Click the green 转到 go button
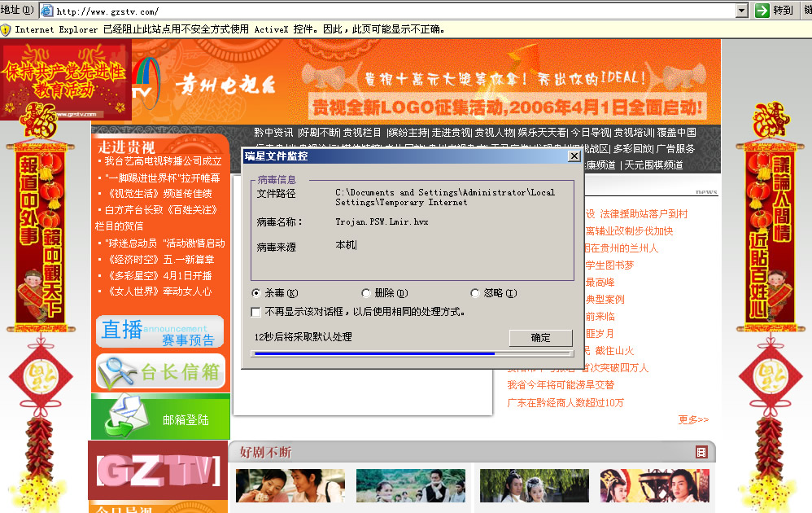The image size is (812, 513). coord(775,11)
